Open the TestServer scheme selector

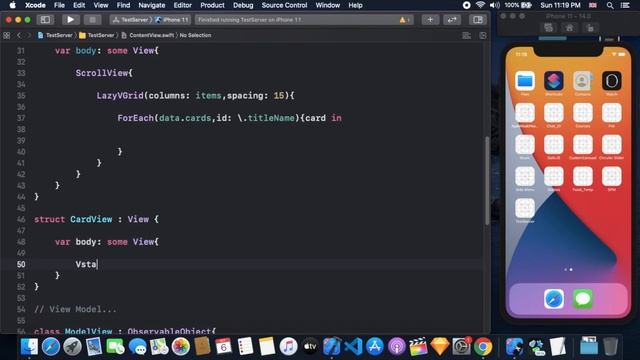(x=131, y=20)
